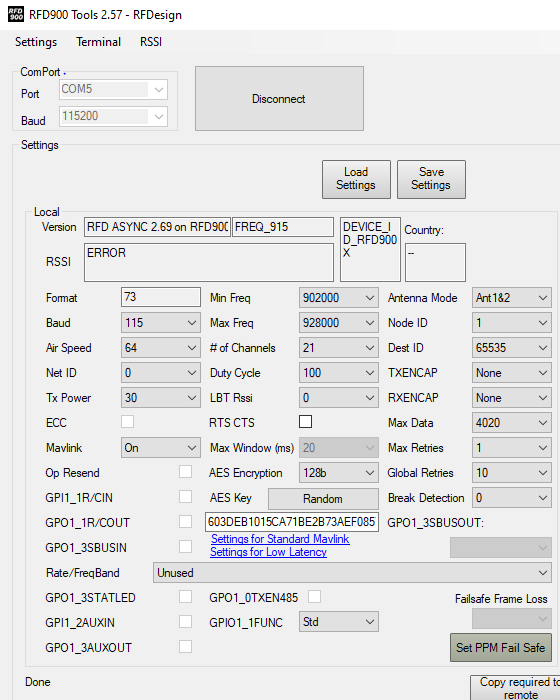Open the ComPort Port dropdown

click(113, 89)
